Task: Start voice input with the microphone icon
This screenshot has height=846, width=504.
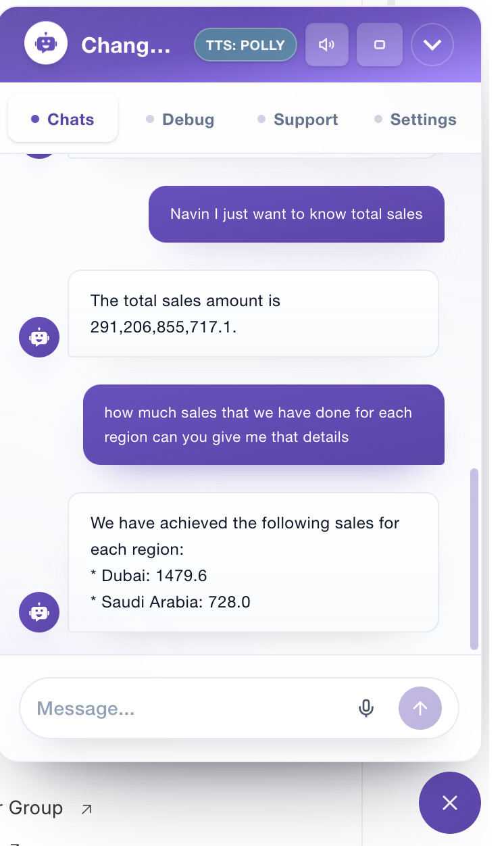Action: coord(366,708)
